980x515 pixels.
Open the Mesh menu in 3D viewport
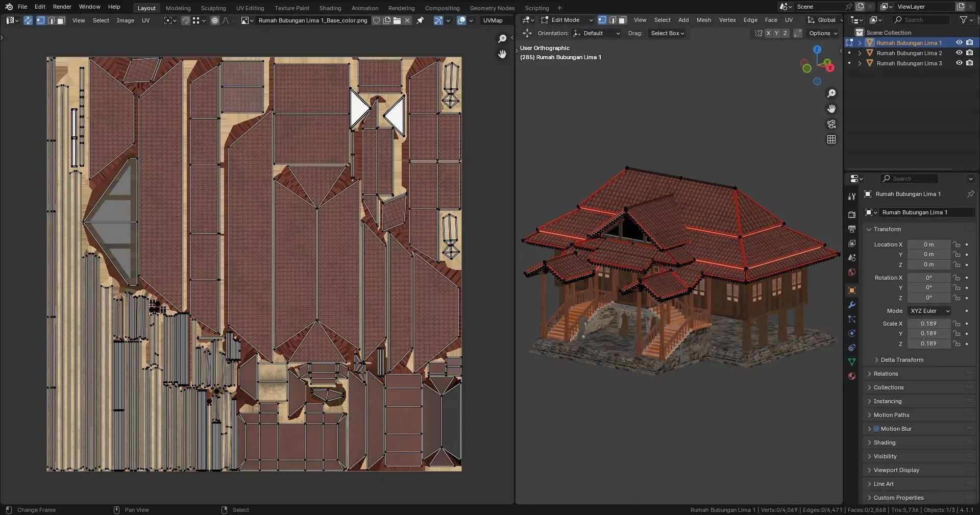point(704,20)
